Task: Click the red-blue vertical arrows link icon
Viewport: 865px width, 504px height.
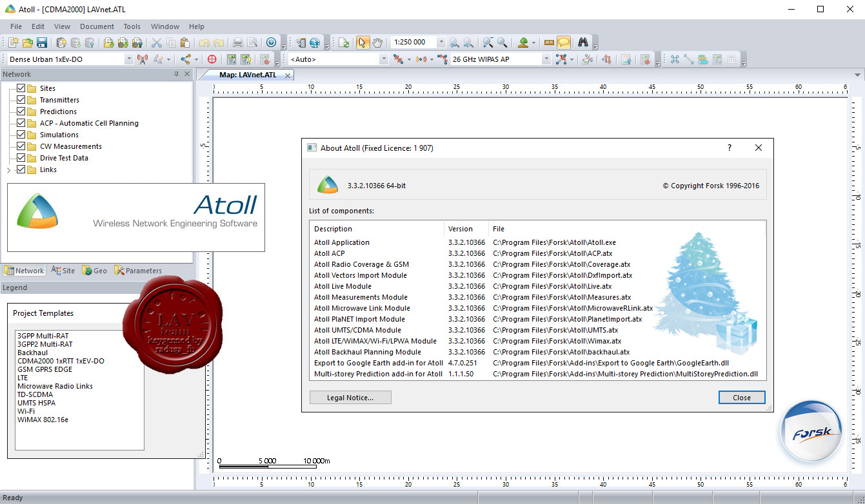Action: tap(607, 59)
